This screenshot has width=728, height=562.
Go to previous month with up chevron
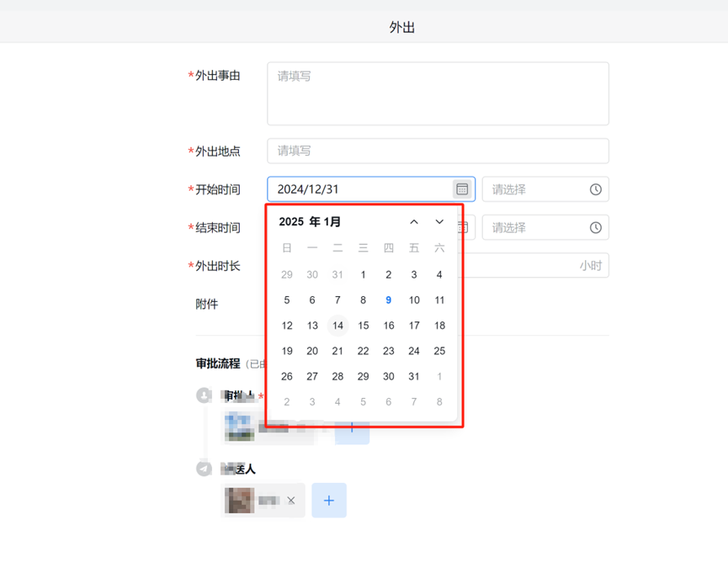[414, 222]
